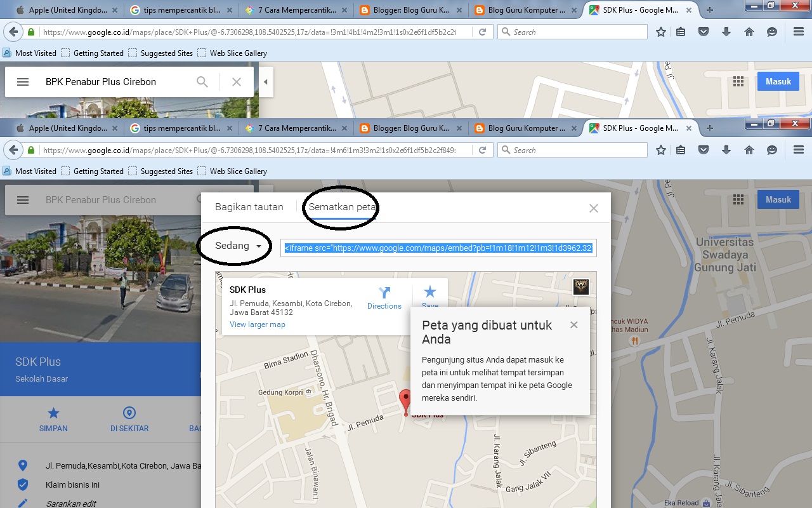Click the 'BPK Penabur Plus Cirebon' search text, upper window
Viewport: 812px width, 508px height.
pyautogui.click(x=101, y=82)
